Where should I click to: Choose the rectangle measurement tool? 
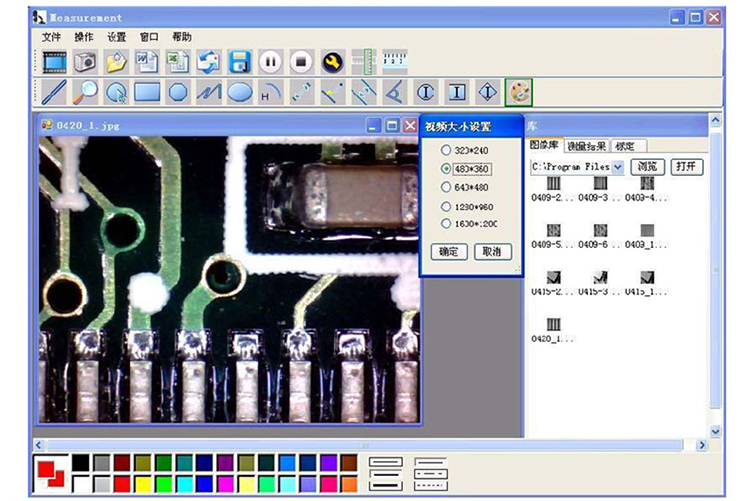[147, 92]
